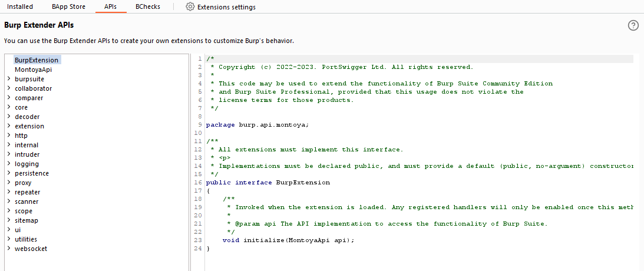This screenshot has width=644, height=271.
Task: Select the utilities package label
Action: tap(26, 239)
